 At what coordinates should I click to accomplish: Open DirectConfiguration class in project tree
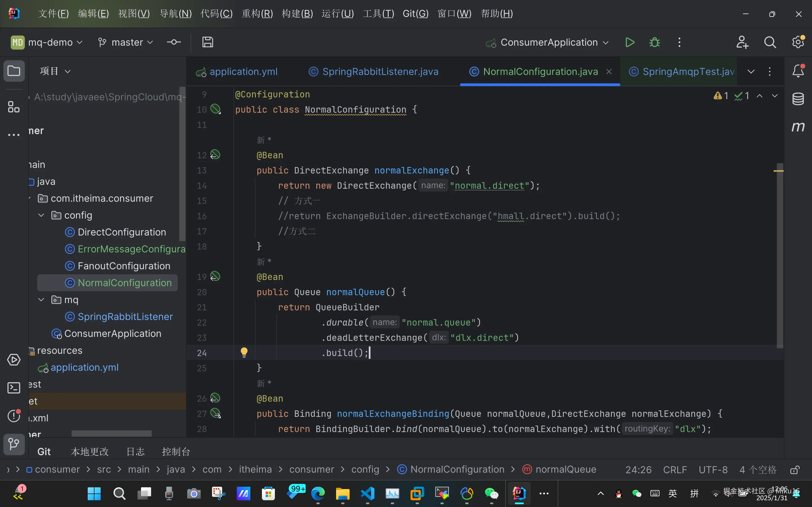[x=122, y=232]
